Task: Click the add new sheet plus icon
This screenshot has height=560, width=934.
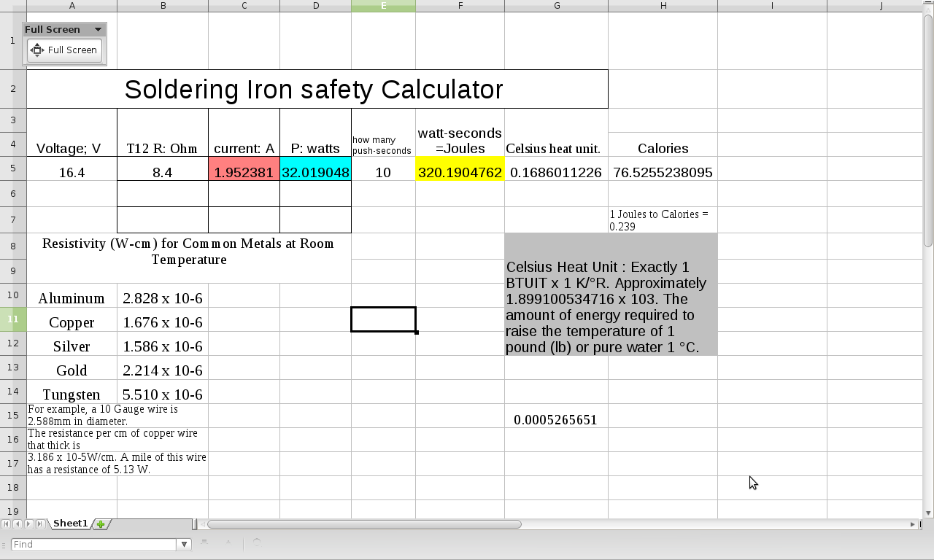Action: 101,524
